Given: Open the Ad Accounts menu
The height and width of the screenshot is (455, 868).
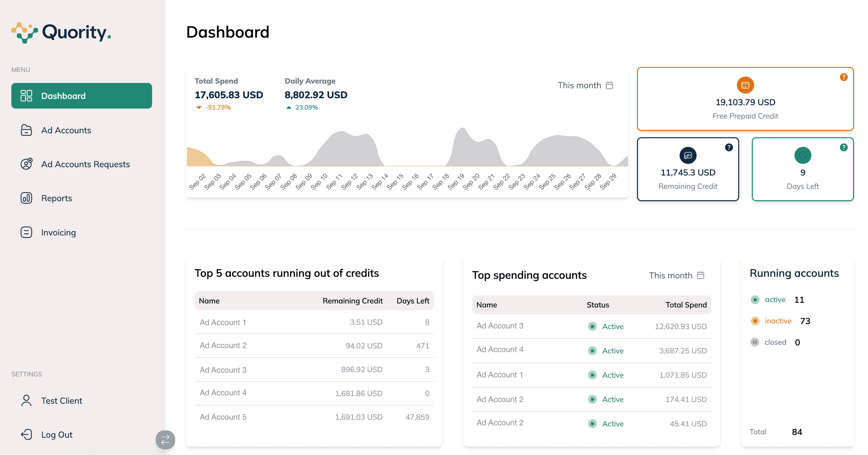Looking at the screenshot, I should click(x=66, y=130).
